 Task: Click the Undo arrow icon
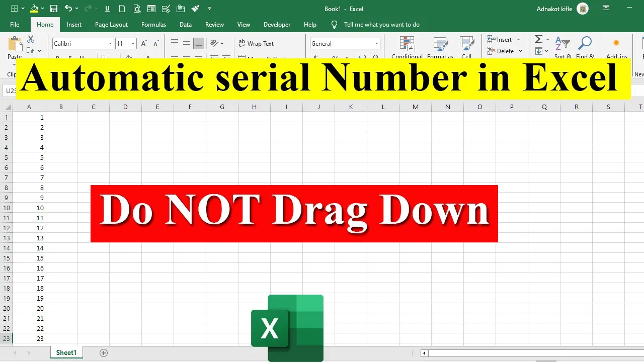68,9
